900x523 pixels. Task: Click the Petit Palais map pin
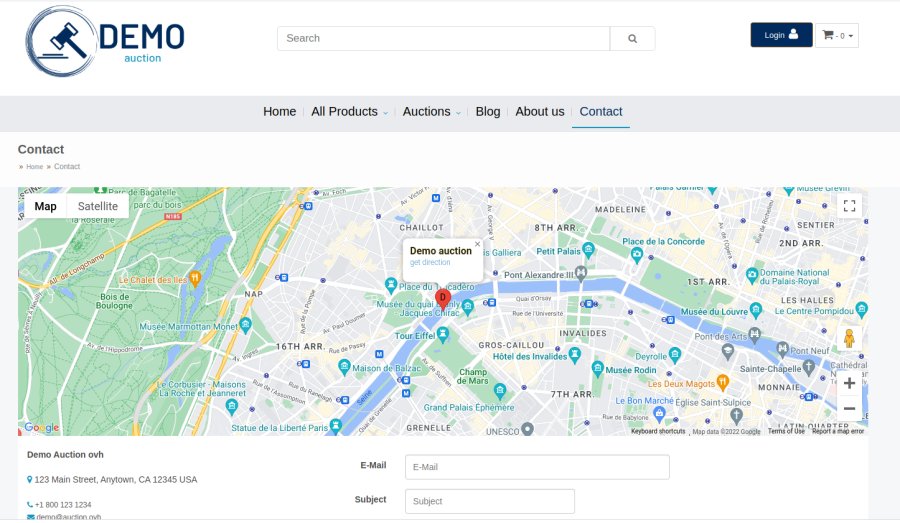pyautogui.click(x=588, y=249)
